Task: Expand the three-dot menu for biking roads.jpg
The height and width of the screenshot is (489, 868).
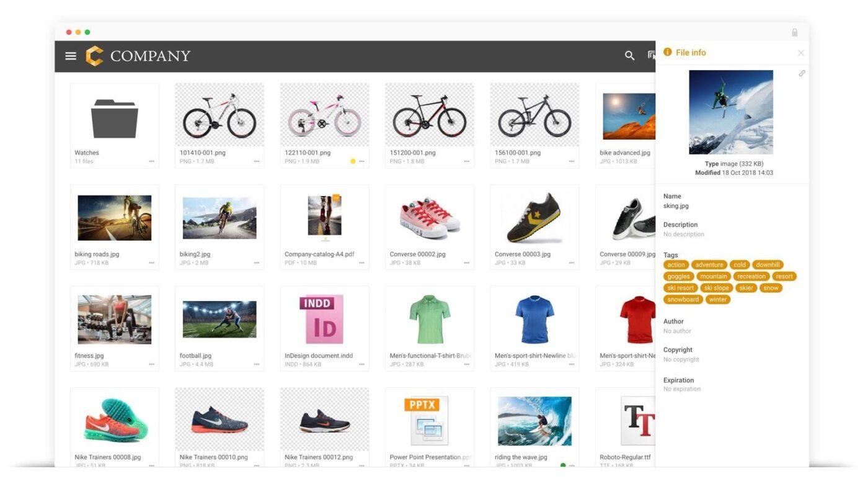Action: tap(151, 263)
